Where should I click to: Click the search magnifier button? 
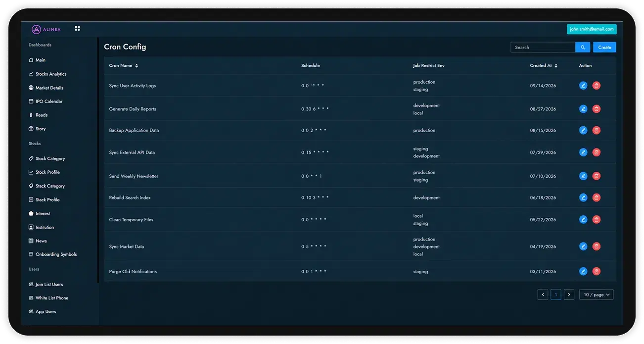click(x=583, y=48)
